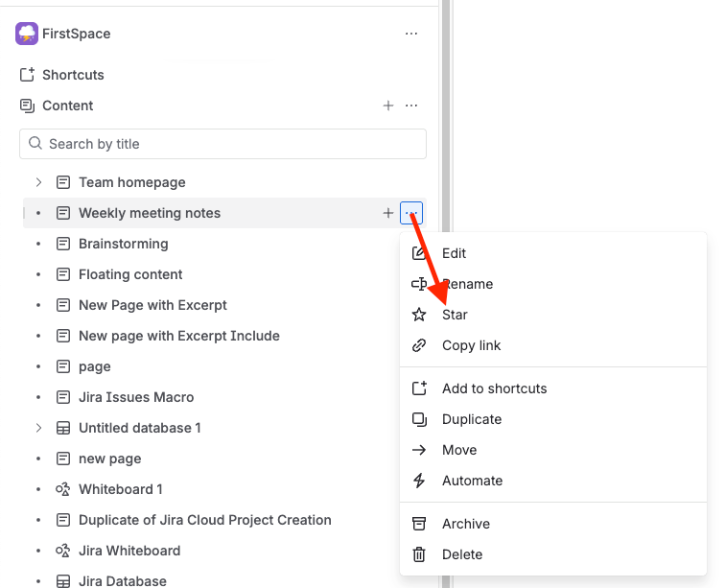Click the arrow icon beside Move

[x=419, y=450]
